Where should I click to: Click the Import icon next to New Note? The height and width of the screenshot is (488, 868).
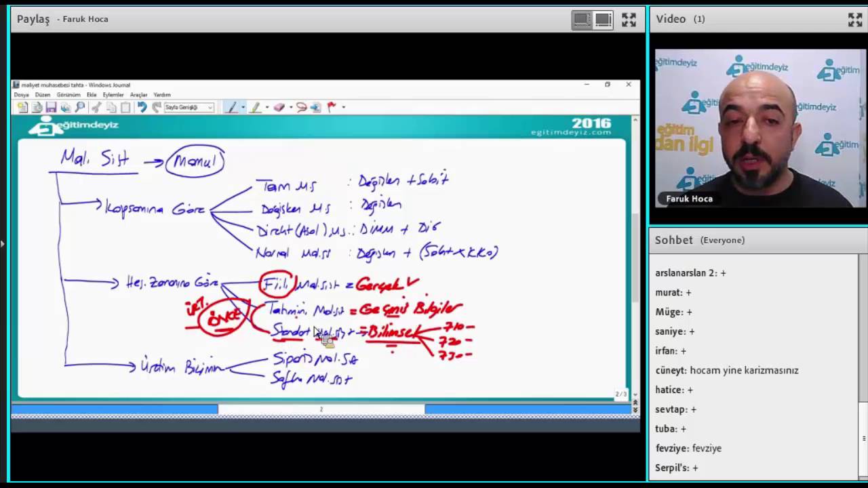coord(37,107)
